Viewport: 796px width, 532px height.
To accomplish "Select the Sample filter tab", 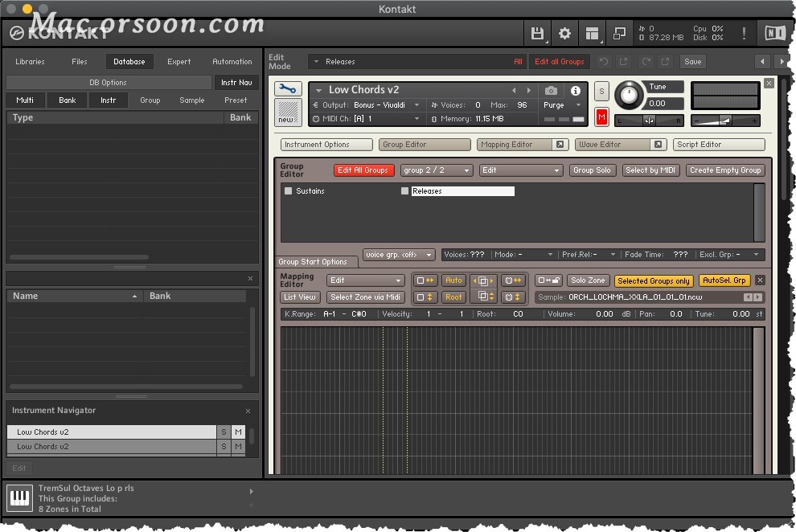I will coord(192,100).
